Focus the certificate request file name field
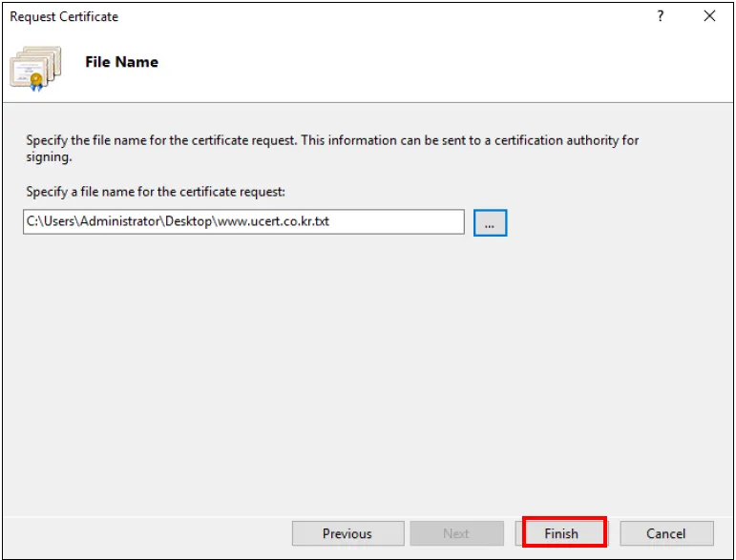 click(x=243, y=222)
